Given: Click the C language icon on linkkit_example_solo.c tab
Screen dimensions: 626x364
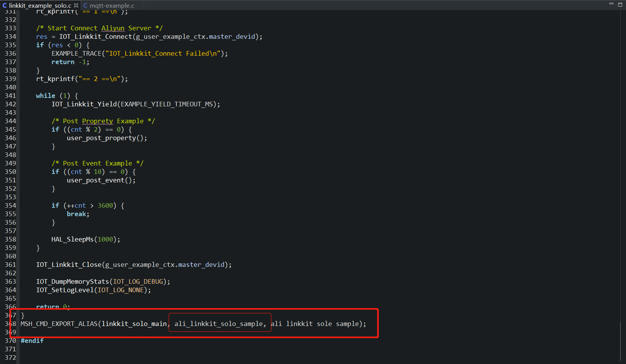Looking at the screenshot, I should (x=4, y=5).
